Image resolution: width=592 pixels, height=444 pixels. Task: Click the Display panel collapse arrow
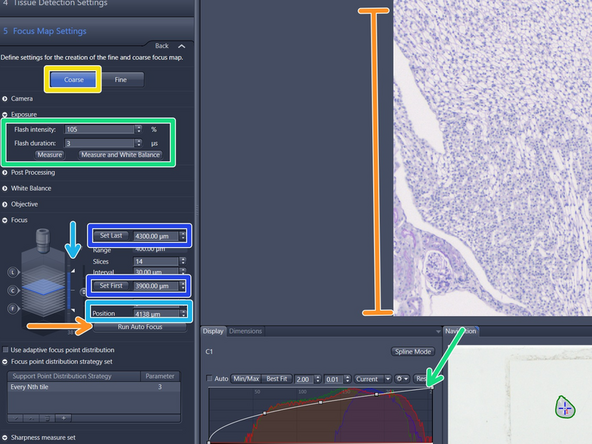pyautogui.click(x=438, y=331)
